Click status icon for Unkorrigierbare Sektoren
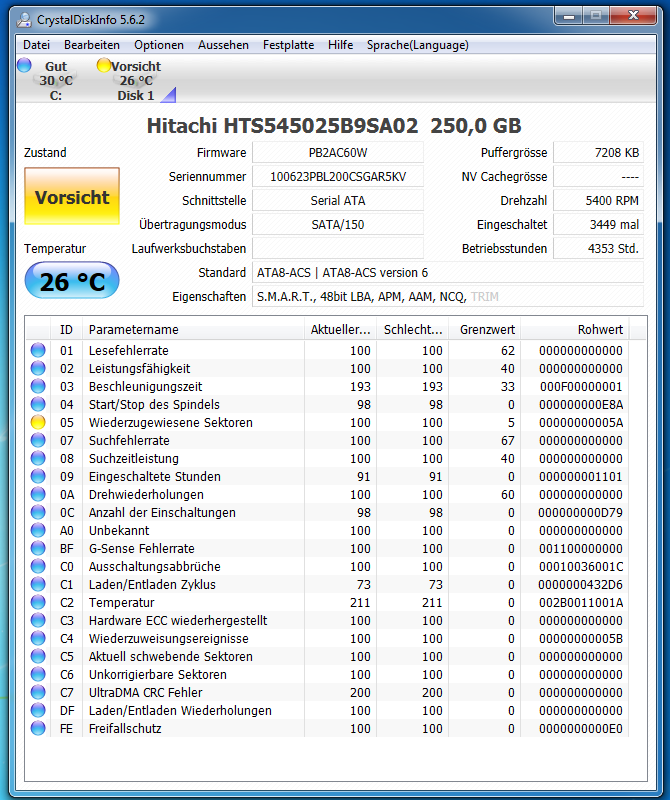The image size is (670, 800). tap(38, 674)
